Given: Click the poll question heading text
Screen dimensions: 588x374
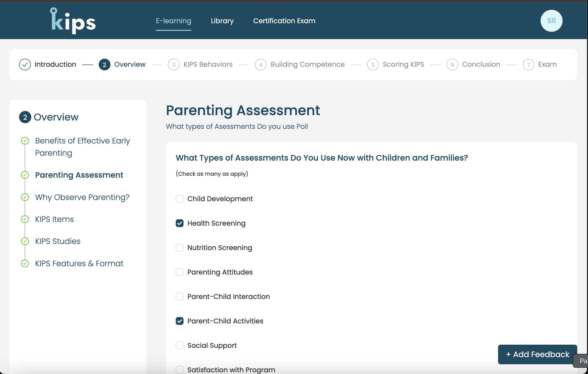Looking at the screenshot, I should 322,158.
